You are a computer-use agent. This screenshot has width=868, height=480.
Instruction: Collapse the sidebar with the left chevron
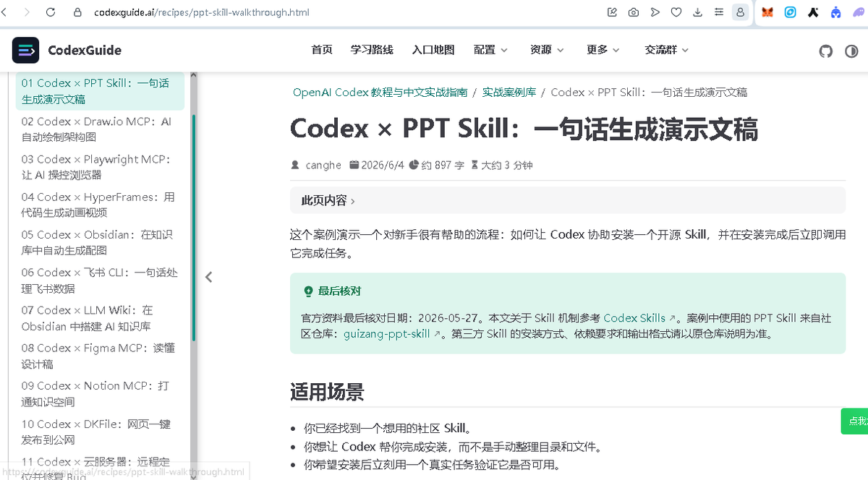click(x=208, y=277)
